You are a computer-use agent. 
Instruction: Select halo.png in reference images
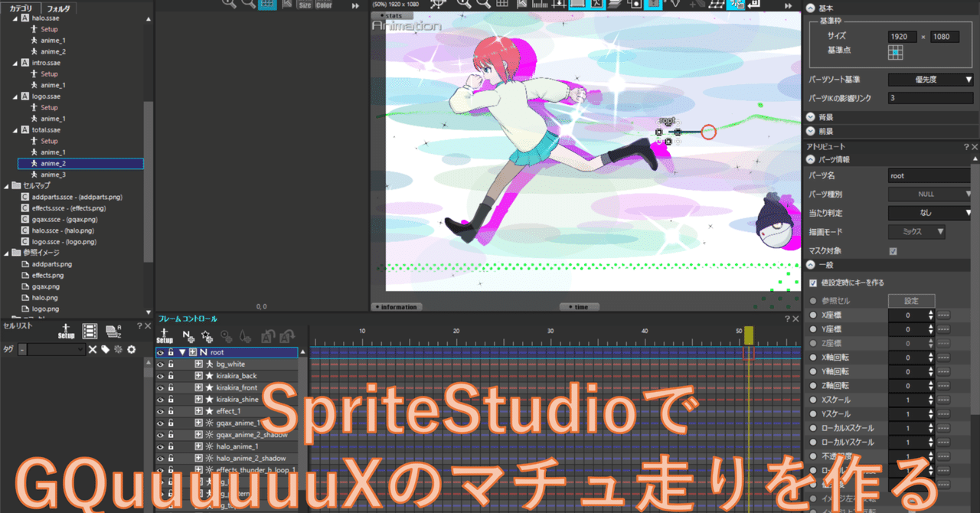click(x=44, y=297)
